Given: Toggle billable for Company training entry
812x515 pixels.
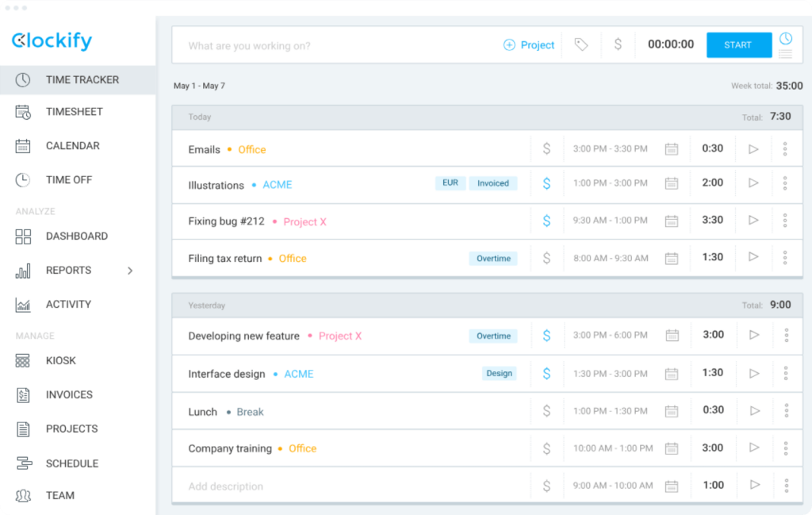Looking at the screenshot, I should [x=546, y=448].
